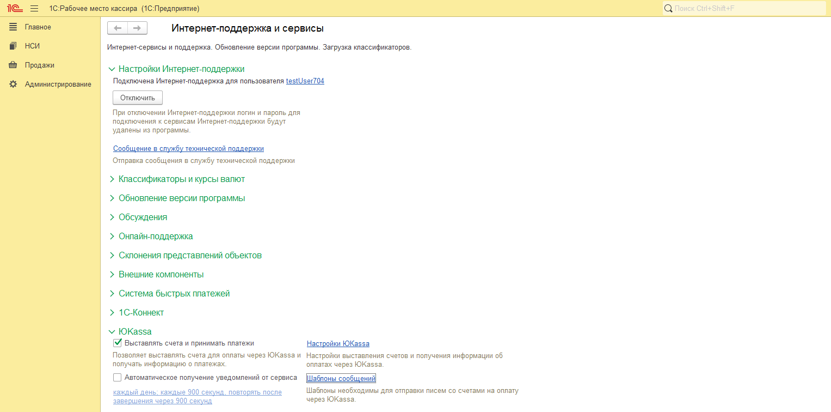The image size is (831, 412).
Task: Click text Отправка сообщения в службу технической поддержки
Action: pyautogui.click(x=204, y=160)
